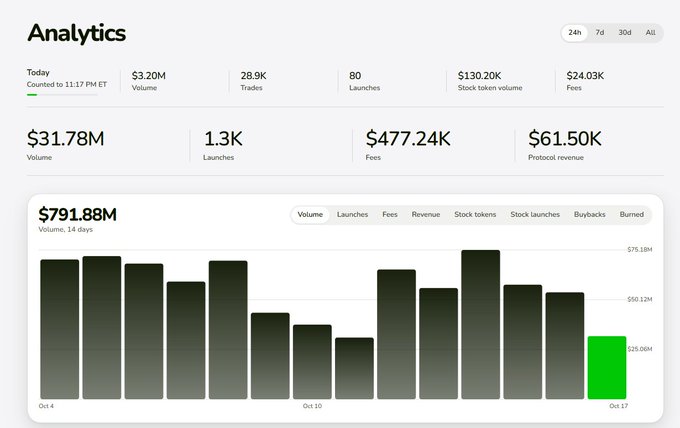This screenshot has height=428, width=680.
Task: Click the 'Volume, 14 days' caption
Action: pos(65,229)
